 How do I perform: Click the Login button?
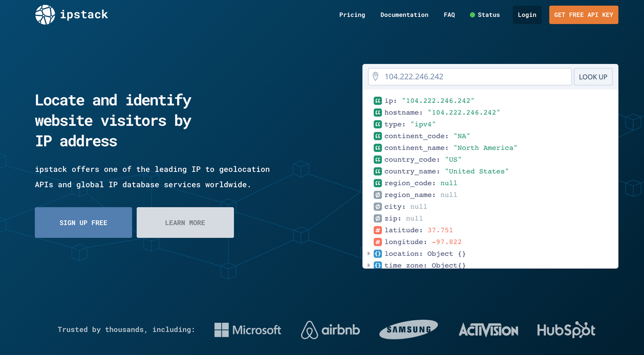[x=527, y=15]
